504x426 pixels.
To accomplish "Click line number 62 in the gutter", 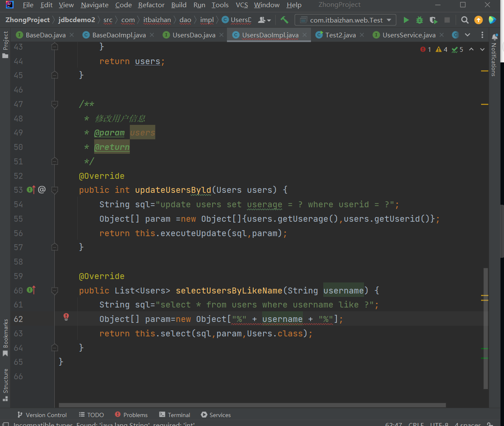I will pyautogui.click(x=18, y=319).
